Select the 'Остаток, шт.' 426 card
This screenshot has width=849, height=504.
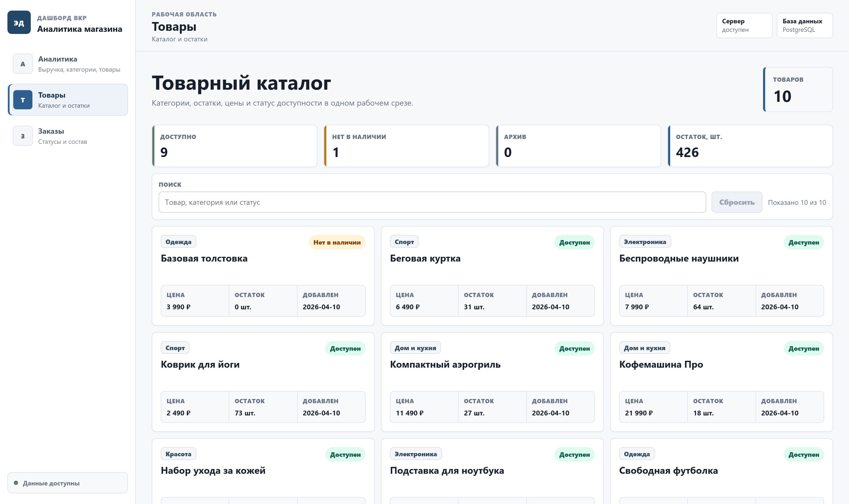750,146
